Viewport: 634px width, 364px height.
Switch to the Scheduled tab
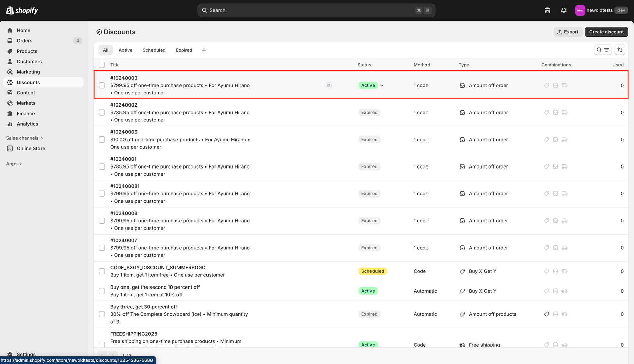154,50
